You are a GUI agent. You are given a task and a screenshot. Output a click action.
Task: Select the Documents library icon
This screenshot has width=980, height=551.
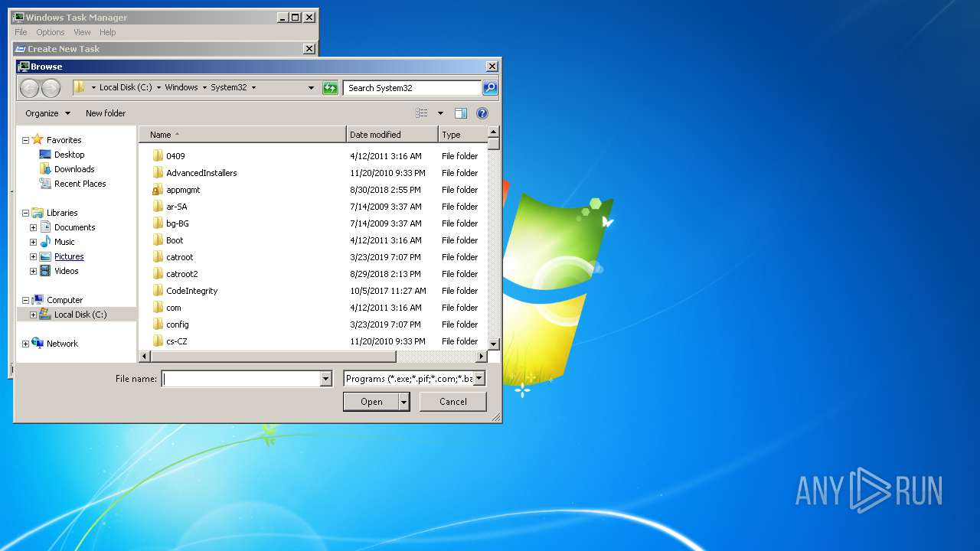tap(45, 227)
